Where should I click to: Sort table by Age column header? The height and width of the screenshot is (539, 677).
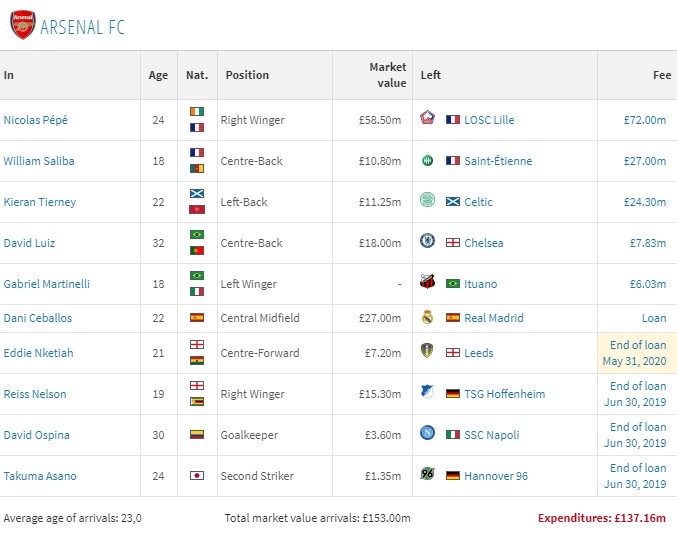(x=158, y=75)
